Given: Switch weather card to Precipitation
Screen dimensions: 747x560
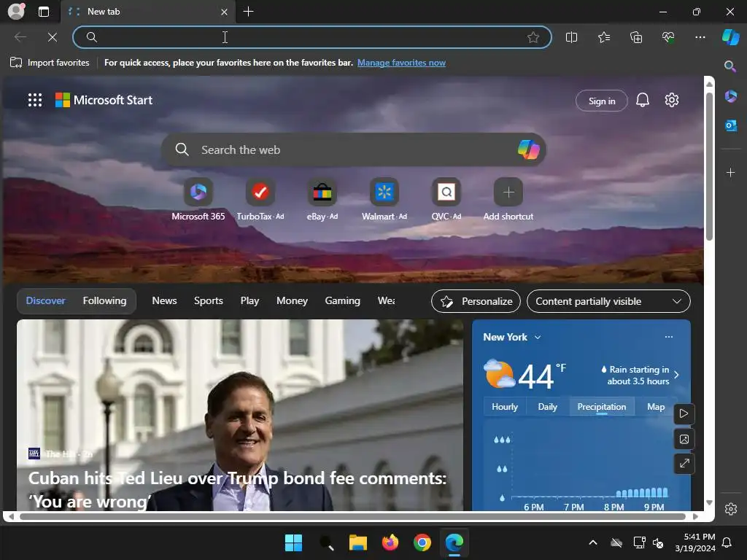Looking at the screenshot, I should pyautogui.click(x=602, y=407).
